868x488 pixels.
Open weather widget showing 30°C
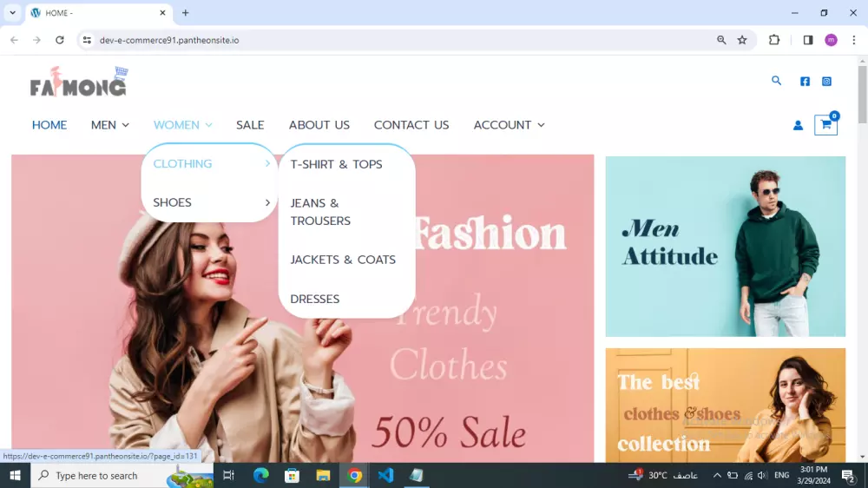click(662, 475)
